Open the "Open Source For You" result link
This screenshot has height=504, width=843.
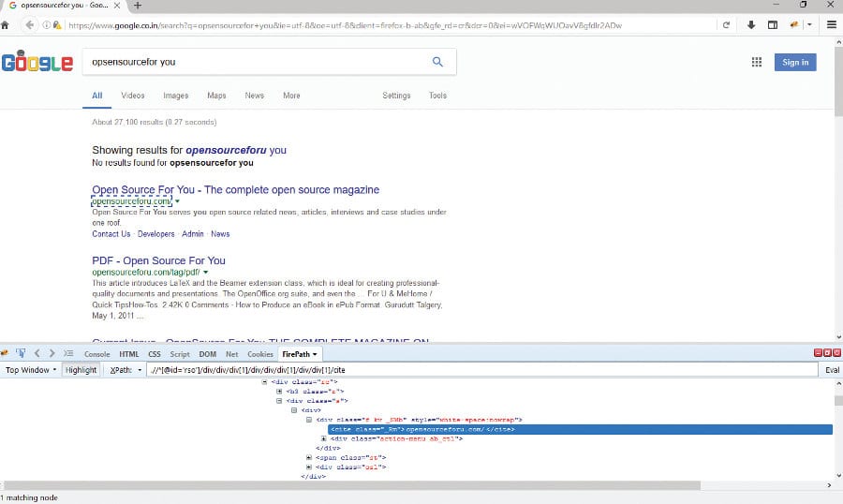coord(235,189)
